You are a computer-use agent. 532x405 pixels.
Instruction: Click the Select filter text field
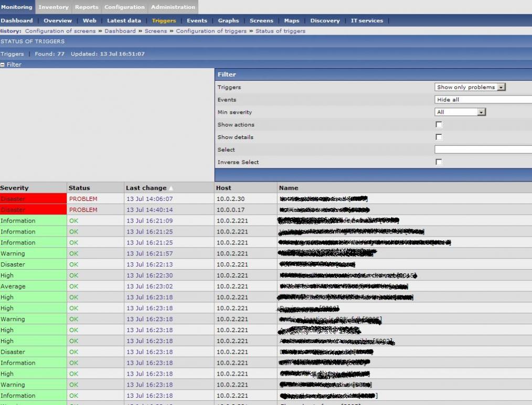coord(483,150)
